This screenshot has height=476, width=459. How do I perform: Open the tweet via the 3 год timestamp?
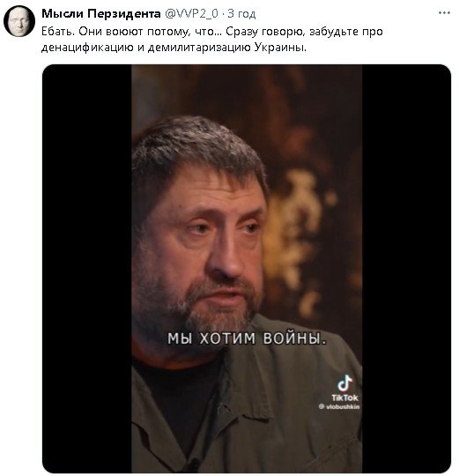pos(241,13)
